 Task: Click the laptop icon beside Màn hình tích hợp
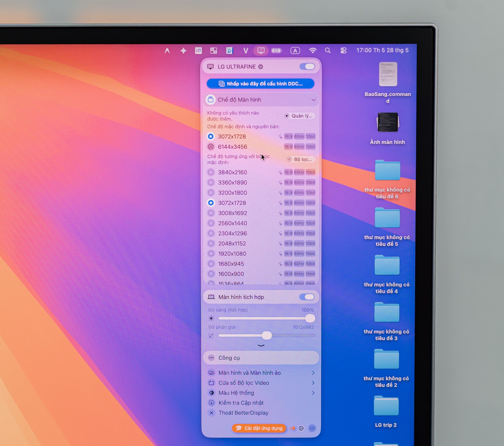click(x=211, y=297)
